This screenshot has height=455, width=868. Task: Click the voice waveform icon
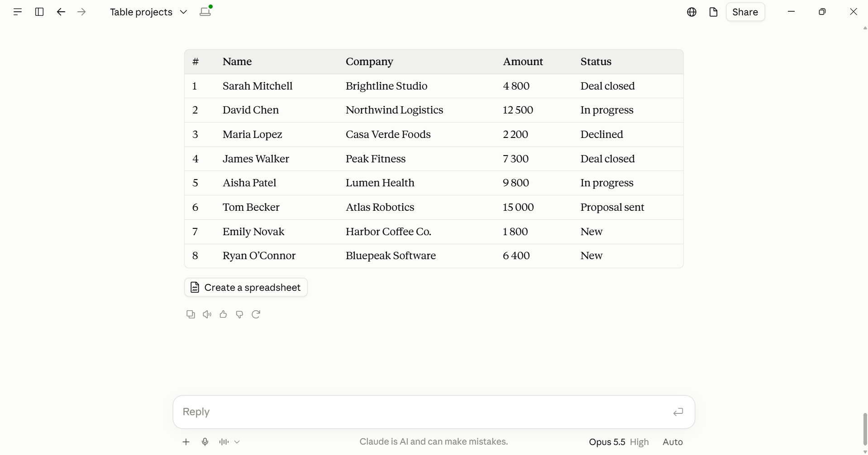pos(224,442)
